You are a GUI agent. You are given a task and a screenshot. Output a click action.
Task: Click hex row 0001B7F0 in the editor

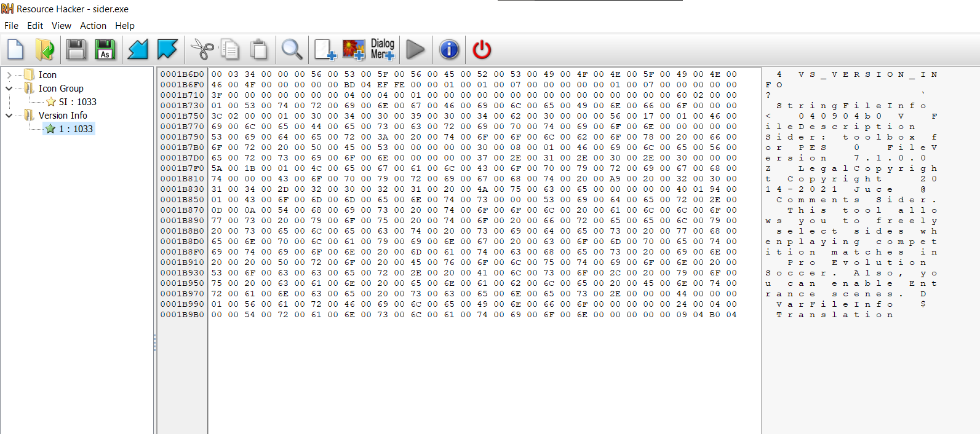pyautogui.click(x=448, y=168)
